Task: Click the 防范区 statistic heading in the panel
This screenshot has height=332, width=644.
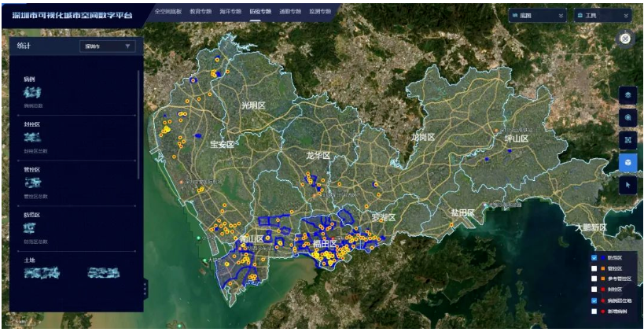Action: tap(31, 215)
